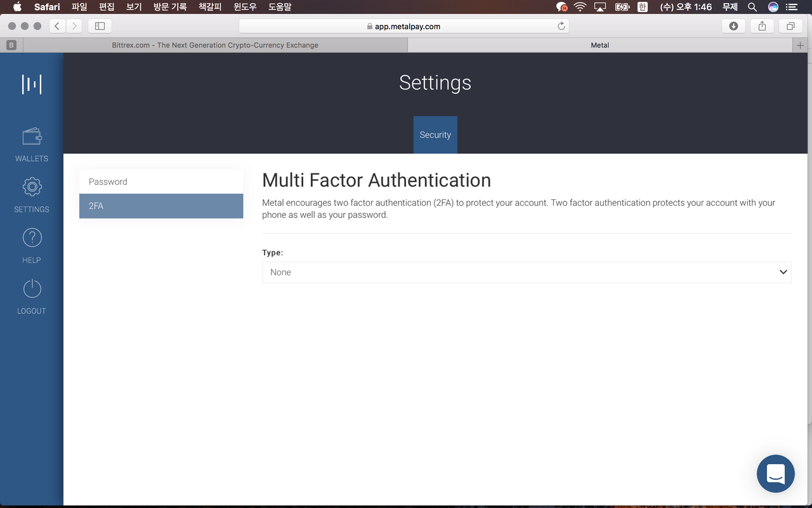
Task: Go back with Safari back arrow
Action: tap(57, 26)
